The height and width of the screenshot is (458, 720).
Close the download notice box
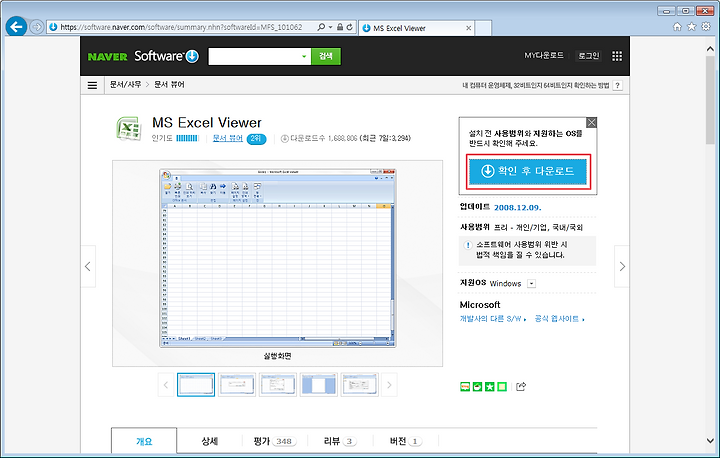pyautogui.click(x=591, y=123)
